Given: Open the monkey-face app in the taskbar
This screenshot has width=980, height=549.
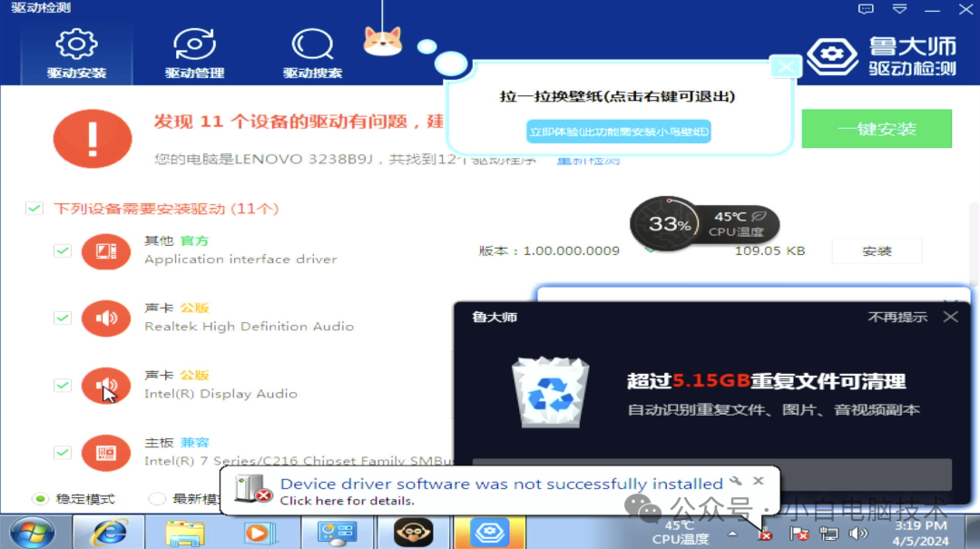Looking at the screenshot, I should 413,533.
